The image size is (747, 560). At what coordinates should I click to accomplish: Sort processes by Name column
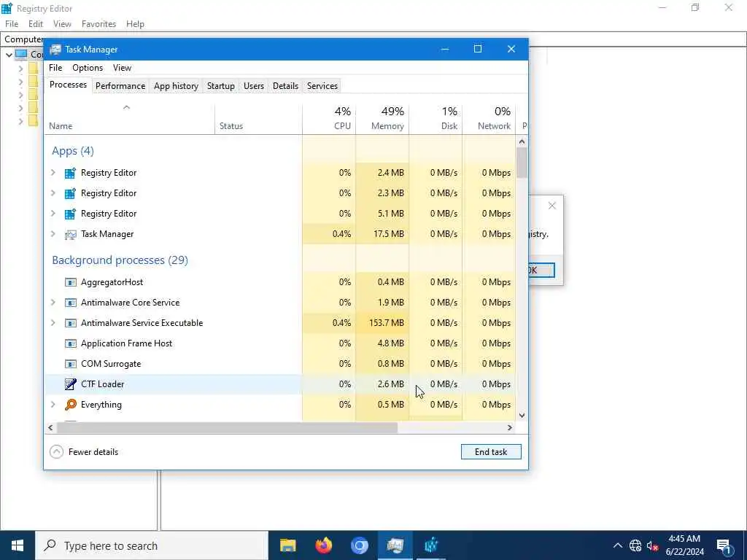click(130, 118)
